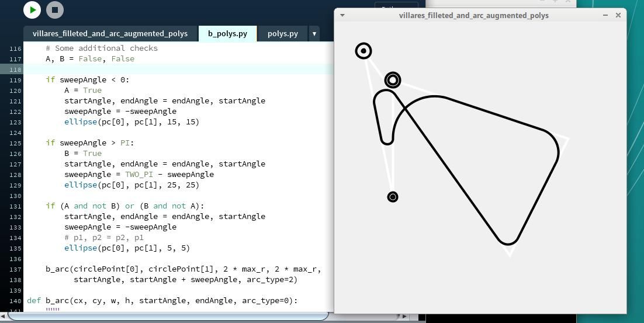Screen dimensions: 644x323
Task: Click line number 118 in the gutter
Action: (x=15, y=70)
